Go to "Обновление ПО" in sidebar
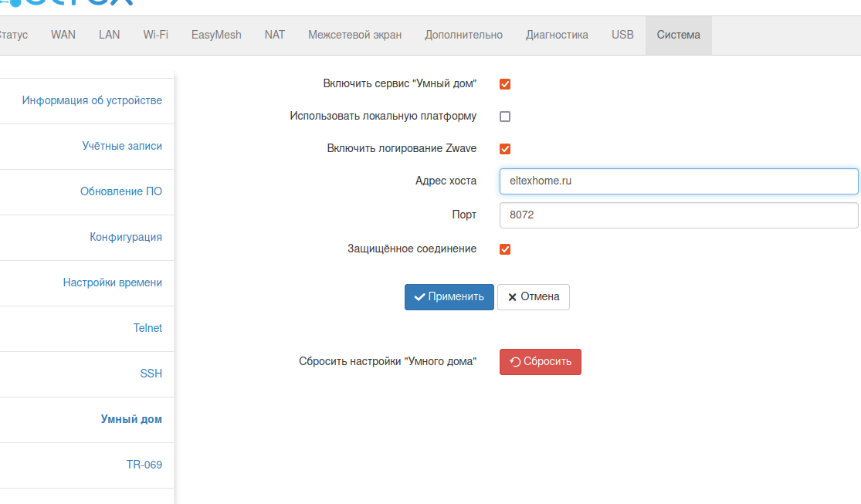Image resolution: width=861 pixels, height=504 pixels. point(121,191)
